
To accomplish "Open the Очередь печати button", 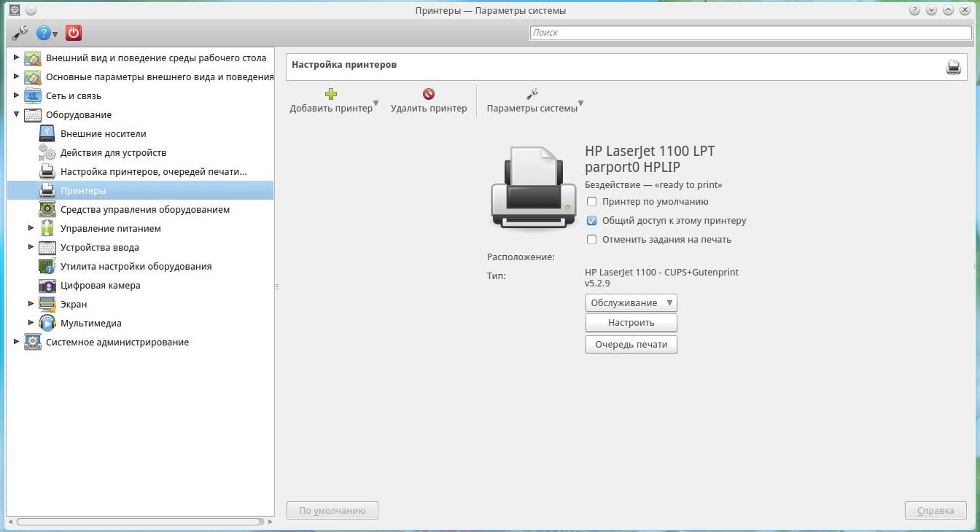I will [631, 345].
